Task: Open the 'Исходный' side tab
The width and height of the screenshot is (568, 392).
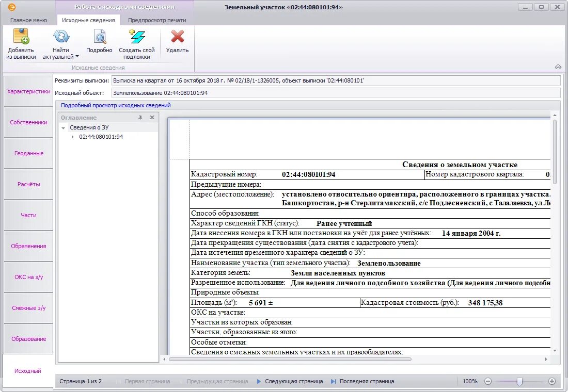Action: tap(28, 371)
